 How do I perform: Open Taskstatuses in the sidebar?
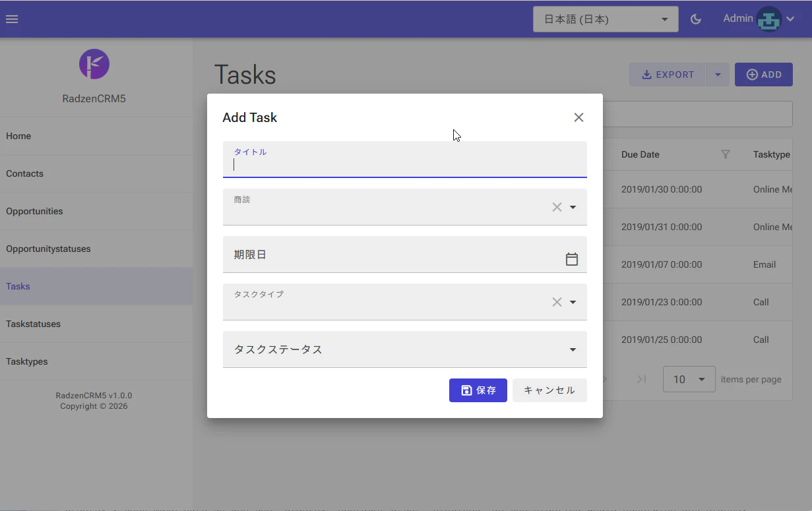96,324
